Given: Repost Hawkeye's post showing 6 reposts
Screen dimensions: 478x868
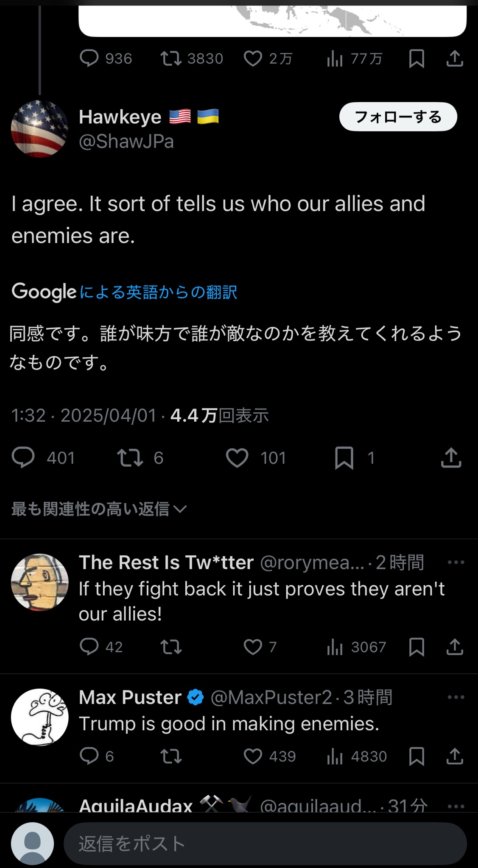Looking at the screenshot, I should pyautogui.click(x=130, y=458).
